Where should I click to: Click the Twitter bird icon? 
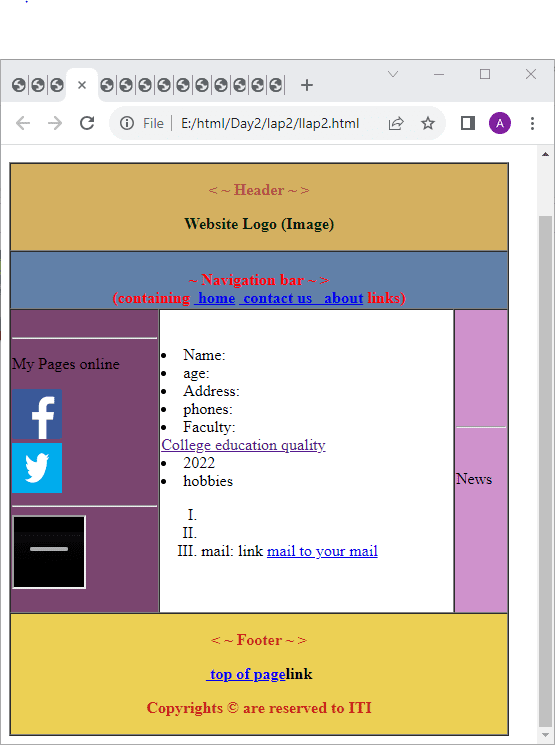pos(37,468)
